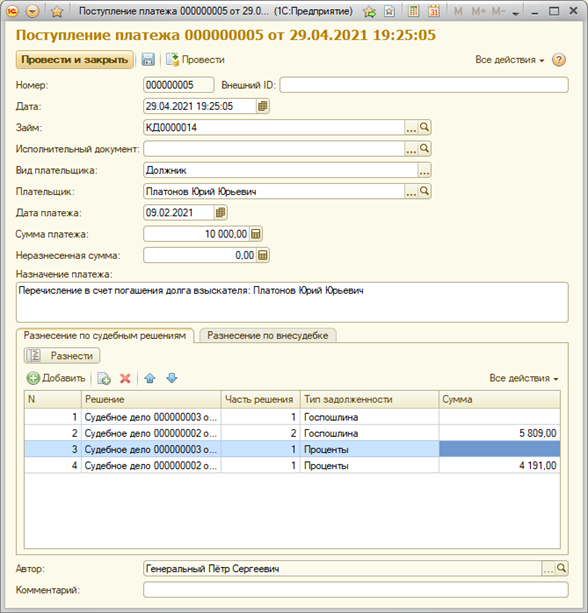
Task: Click the copy row icon next to Добавить
Action: [104, 378]
